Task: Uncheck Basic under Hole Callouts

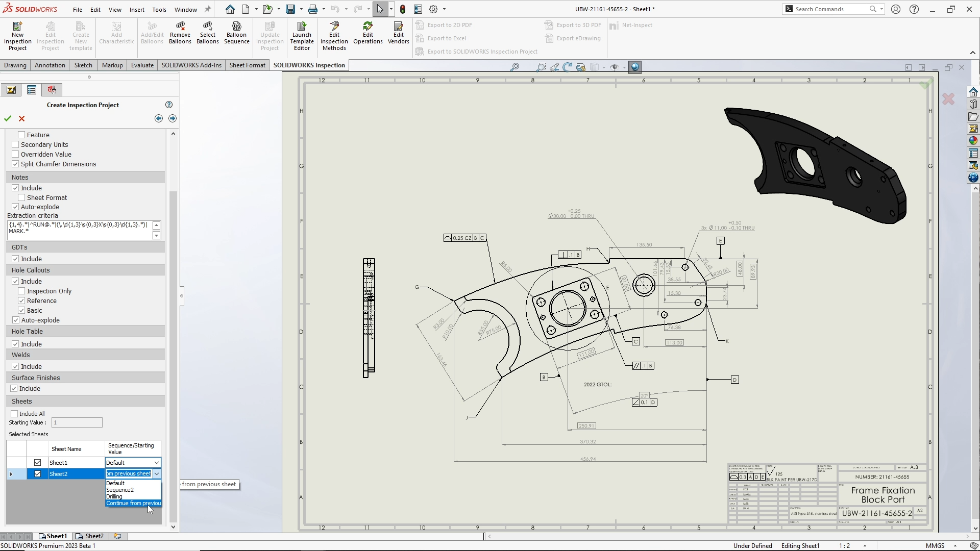Action: tap(21, 310)
